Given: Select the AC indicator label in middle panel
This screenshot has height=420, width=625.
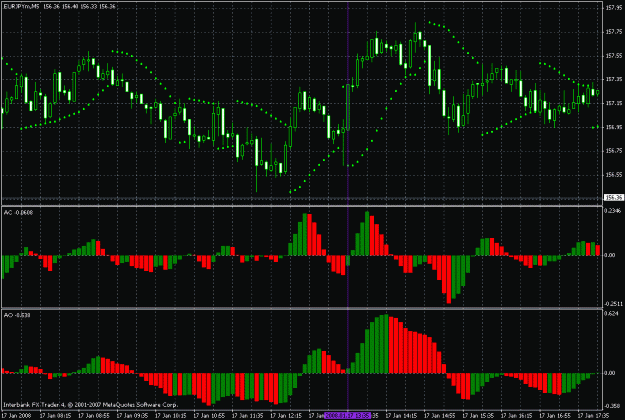Looking at the screenshot, I should (x=18, y=213).
